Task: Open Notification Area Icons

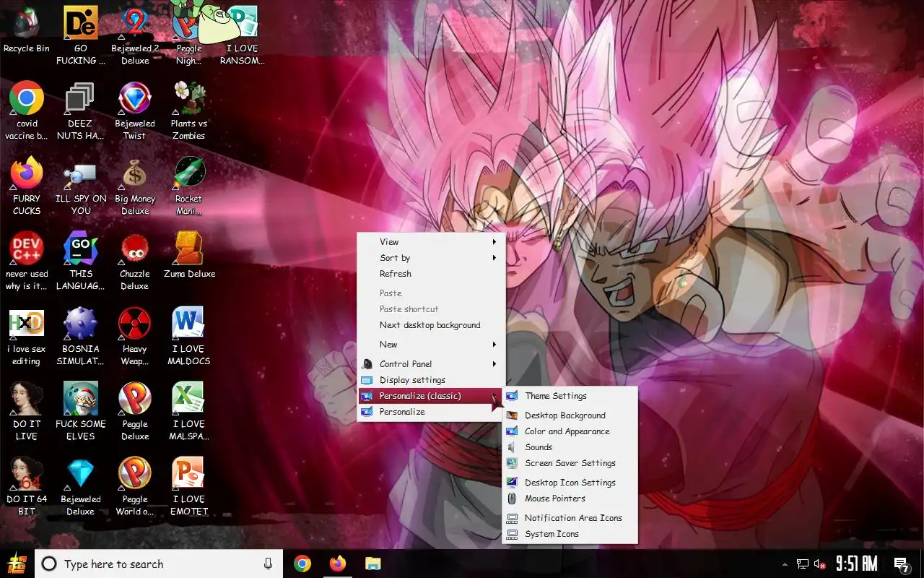Action: coord(570,518)
